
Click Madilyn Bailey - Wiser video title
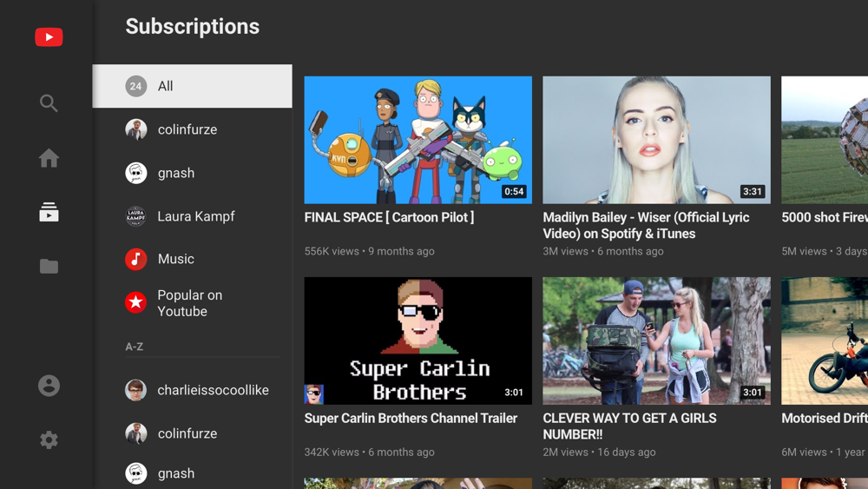[646, 226]
